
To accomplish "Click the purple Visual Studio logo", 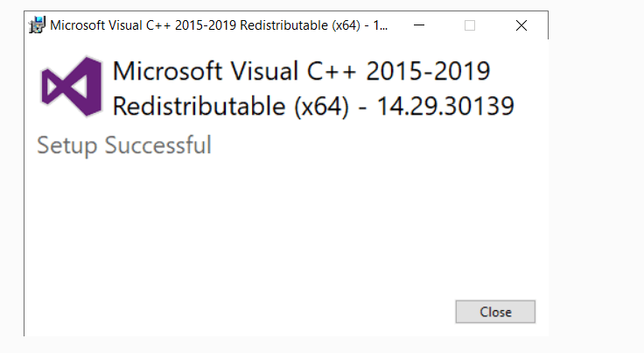I will pos(72,87).
